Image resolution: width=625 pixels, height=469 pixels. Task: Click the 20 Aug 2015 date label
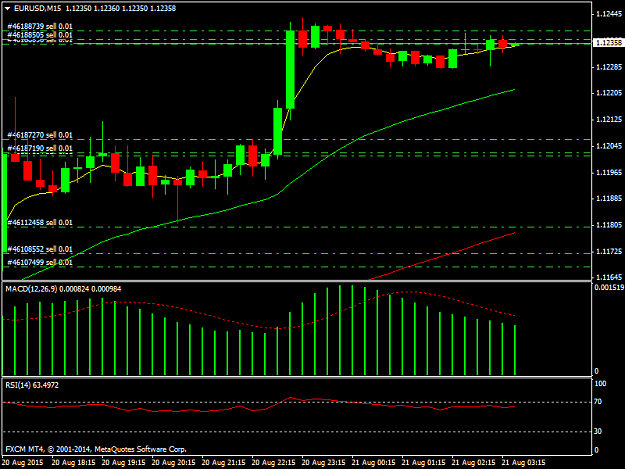pyautogui.click(x=22, y=463)
